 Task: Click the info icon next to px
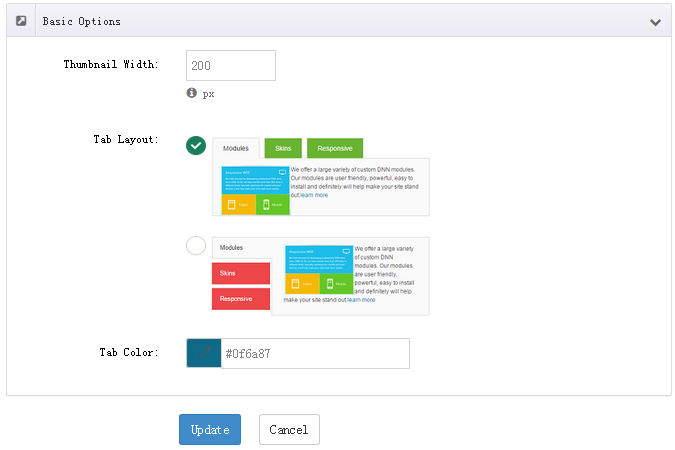tap(192, 93)
